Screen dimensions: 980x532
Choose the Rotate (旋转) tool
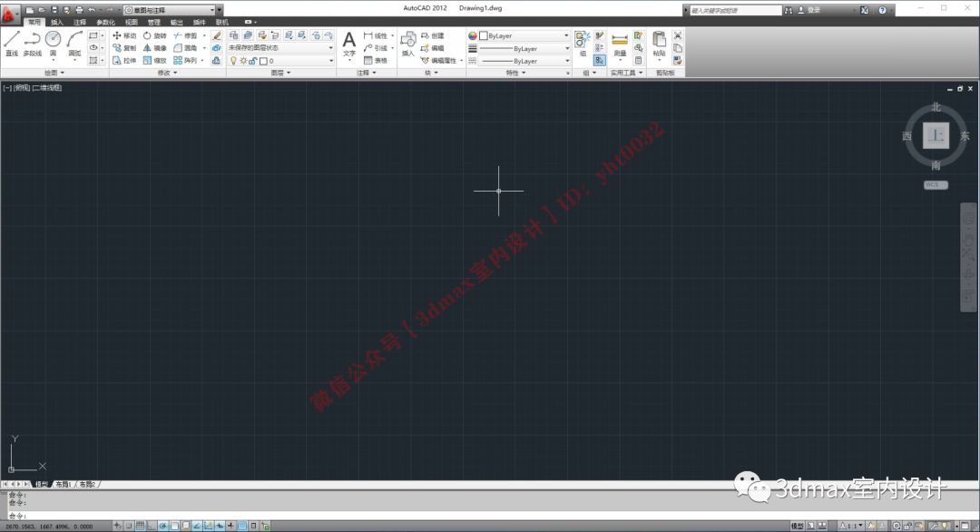154,35
